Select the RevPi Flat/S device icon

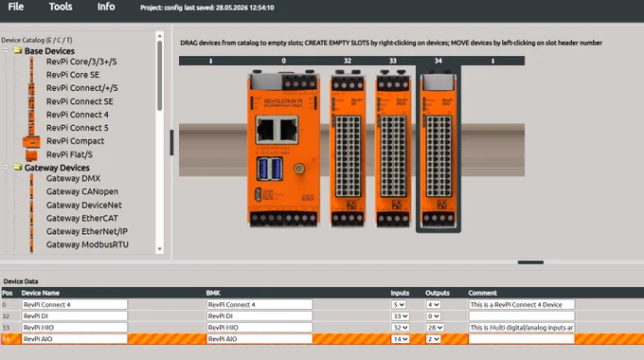(x=31, y=155)
